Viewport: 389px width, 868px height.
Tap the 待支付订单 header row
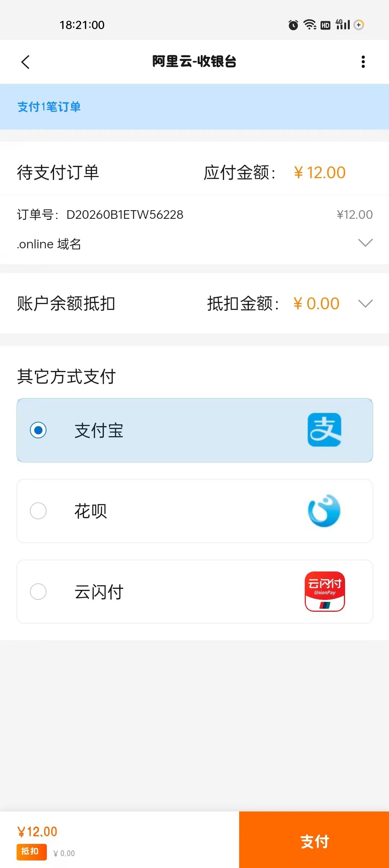click(58, 172)
